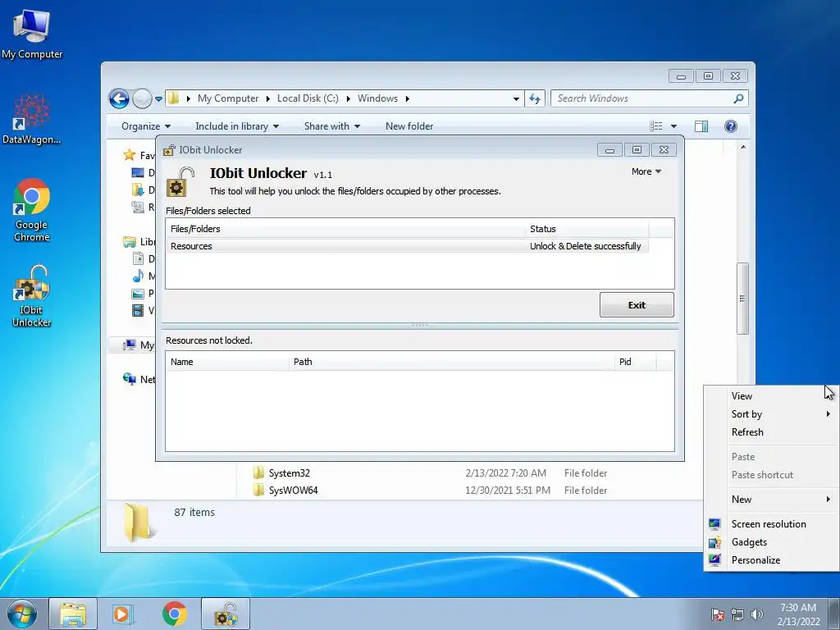
Task: Open New submenu in context menu
Action: 771,500
